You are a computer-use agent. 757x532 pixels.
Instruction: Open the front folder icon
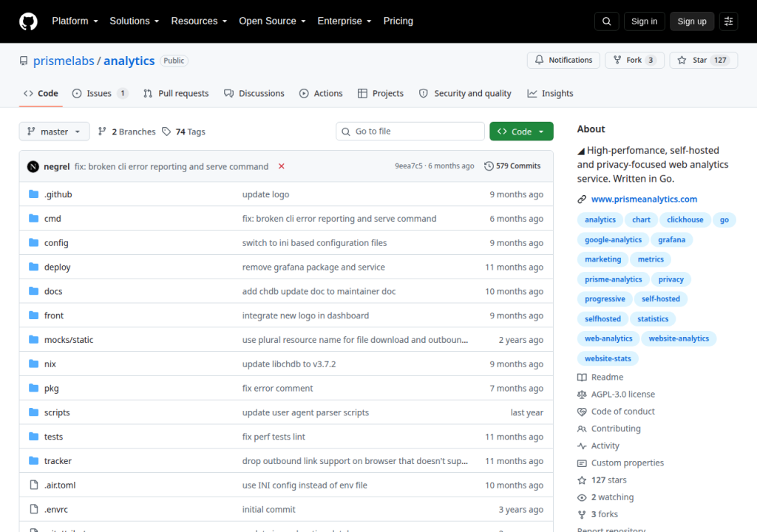(x=33, y=316)
